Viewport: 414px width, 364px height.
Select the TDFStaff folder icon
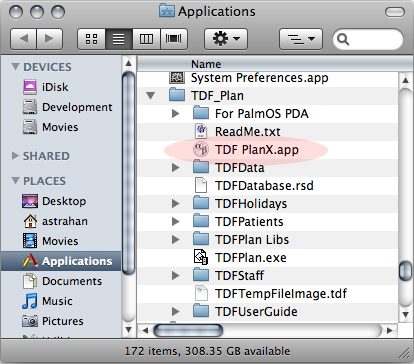point(201,275)
